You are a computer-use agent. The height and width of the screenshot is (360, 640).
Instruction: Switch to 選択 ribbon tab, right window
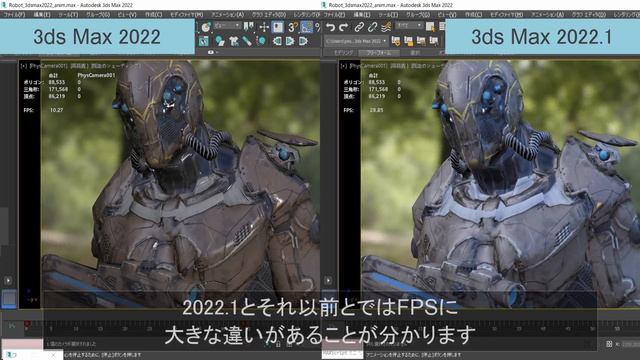[x=415, y=53]
